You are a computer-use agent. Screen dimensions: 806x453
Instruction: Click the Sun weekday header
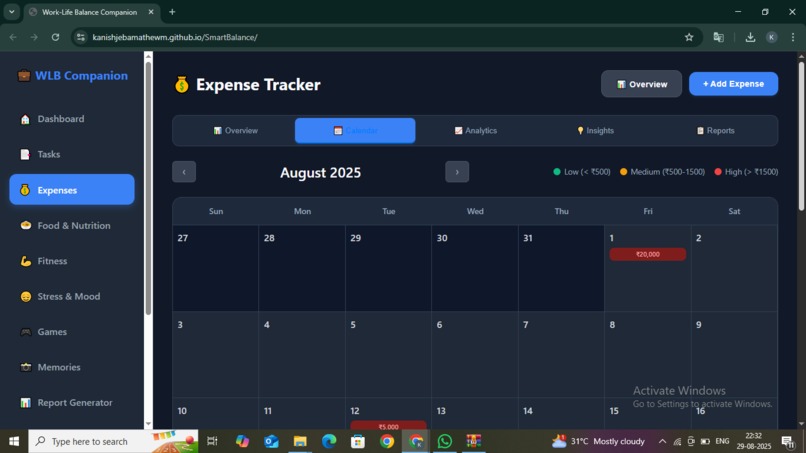pyautogui.click(x=216, y=211)
